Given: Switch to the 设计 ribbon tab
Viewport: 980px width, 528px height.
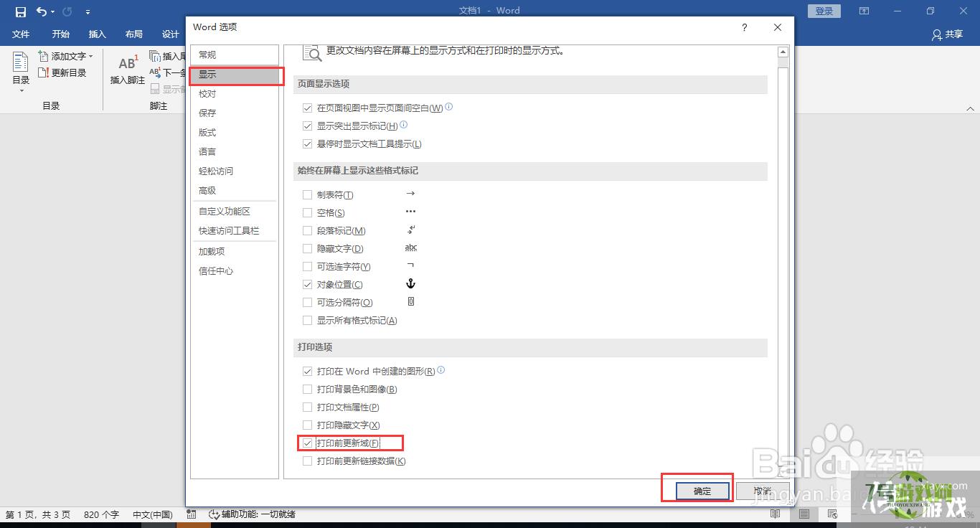Looking at the screenshot, I should 171,34.
